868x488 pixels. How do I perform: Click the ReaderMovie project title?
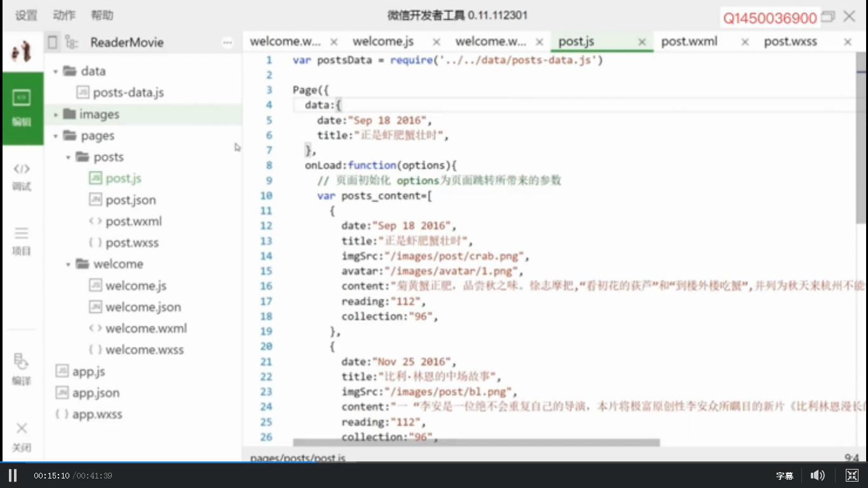127,43
